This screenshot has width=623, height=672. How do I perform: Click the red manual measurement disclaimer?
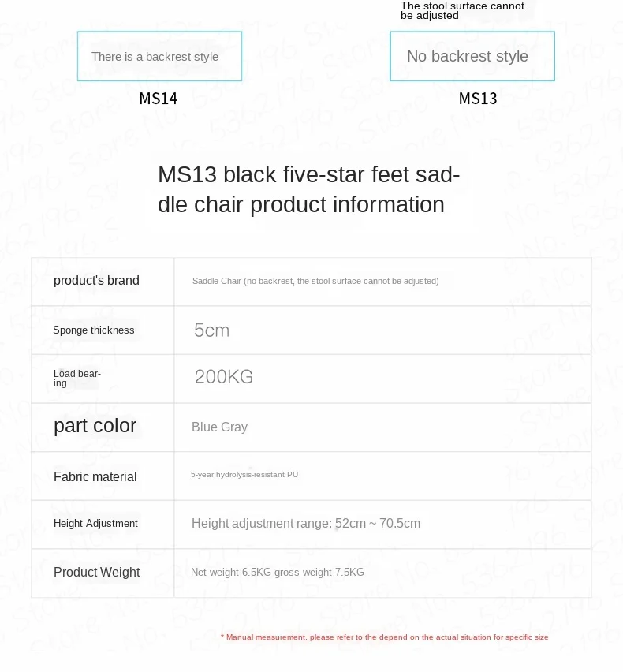[x=384, y=637]
